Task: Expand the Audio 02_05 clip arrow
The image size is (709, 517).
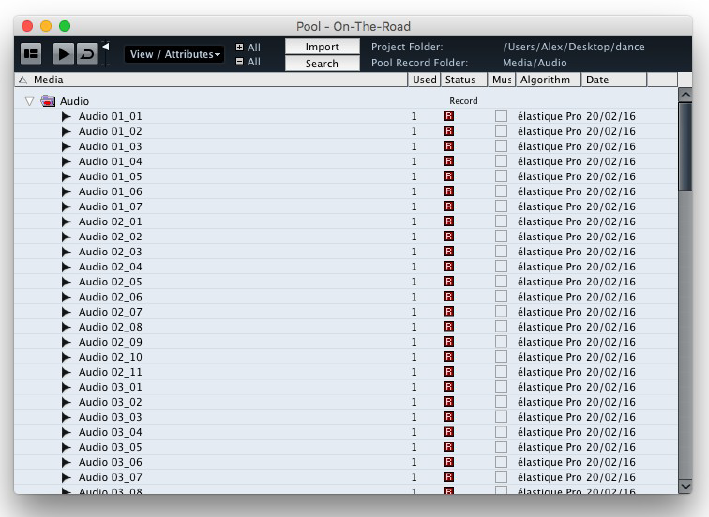Action: point(66,282)
